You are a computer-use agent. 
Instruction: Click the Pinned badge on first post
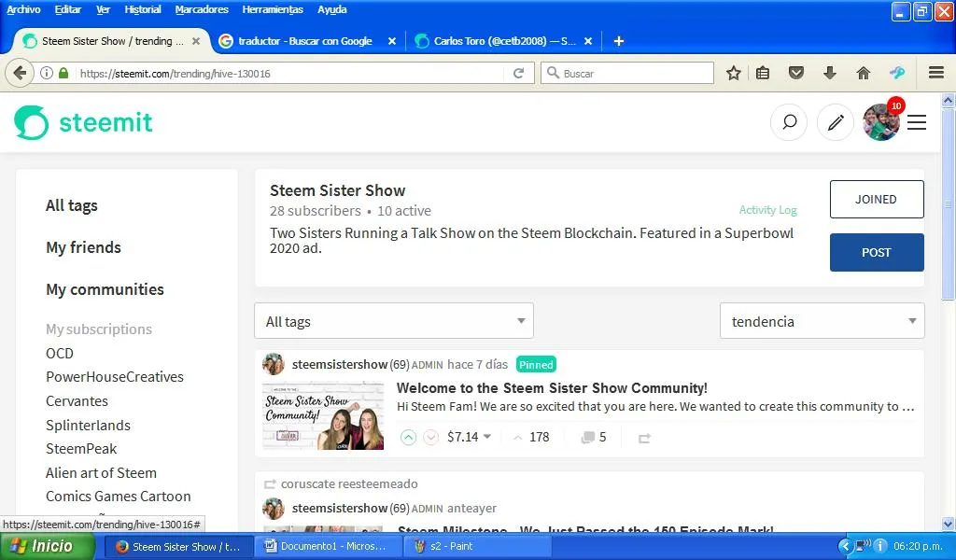(536, 364)
